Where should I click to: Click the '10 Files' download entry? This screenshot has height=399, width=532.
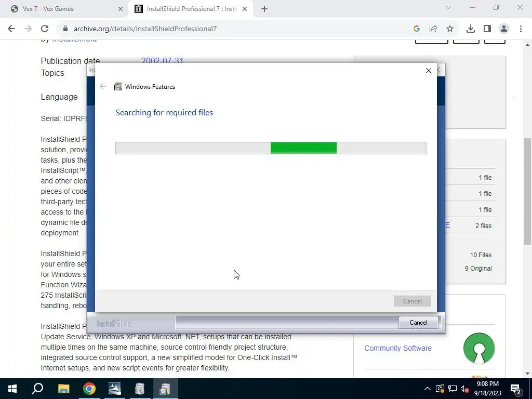click(x=481, y=255)
